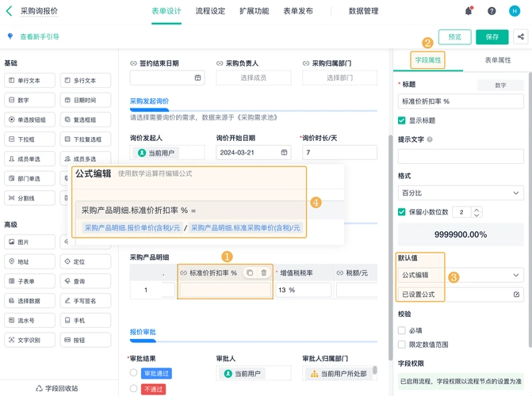Delete the 标准价折扣率 % column field

click(x=264, y=272)
